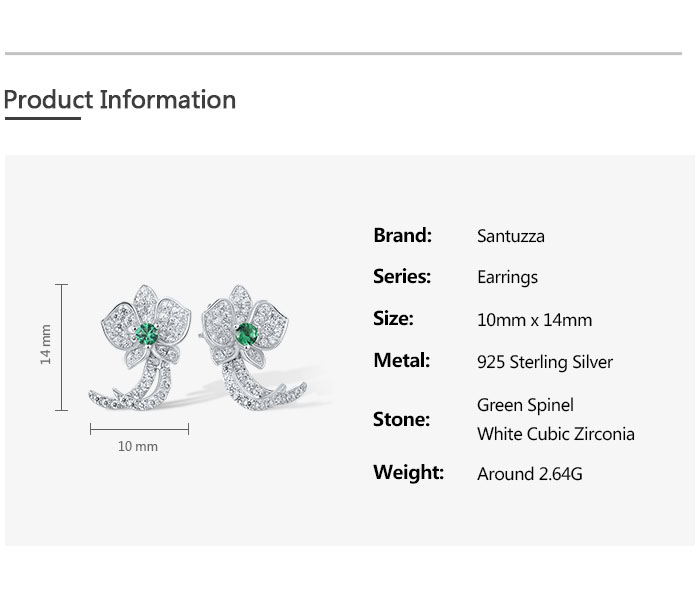
Task: Click the Series: label
Action: pos(402,277)
